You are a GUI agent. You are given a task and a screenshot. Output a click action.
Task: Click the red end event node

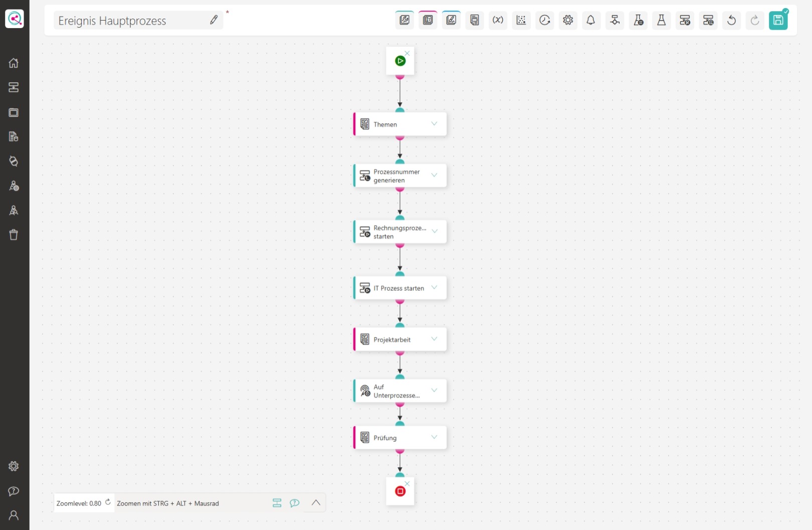(400, 491)
